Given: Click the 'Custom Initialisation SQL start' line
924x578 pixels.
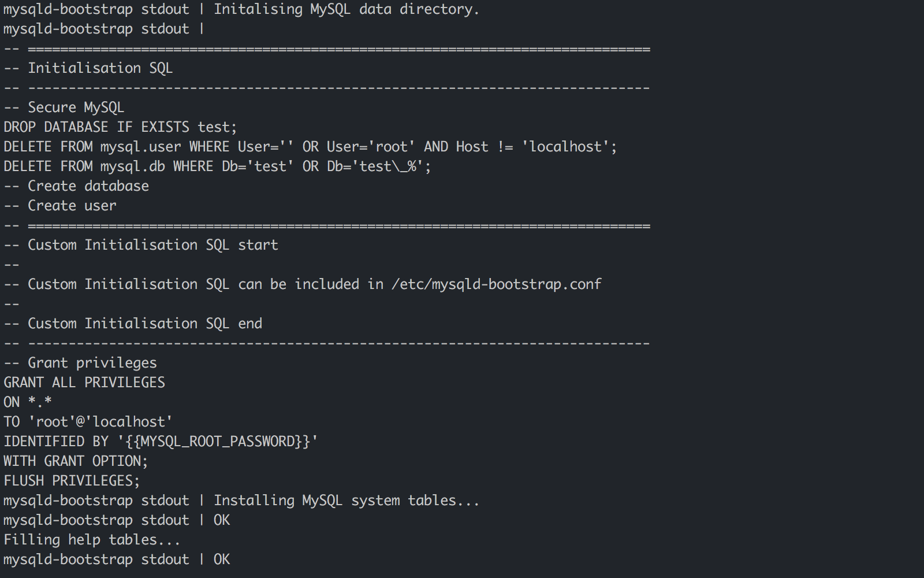Looking at the screenshot, I should pyautogui.click(x=152, y=245).
